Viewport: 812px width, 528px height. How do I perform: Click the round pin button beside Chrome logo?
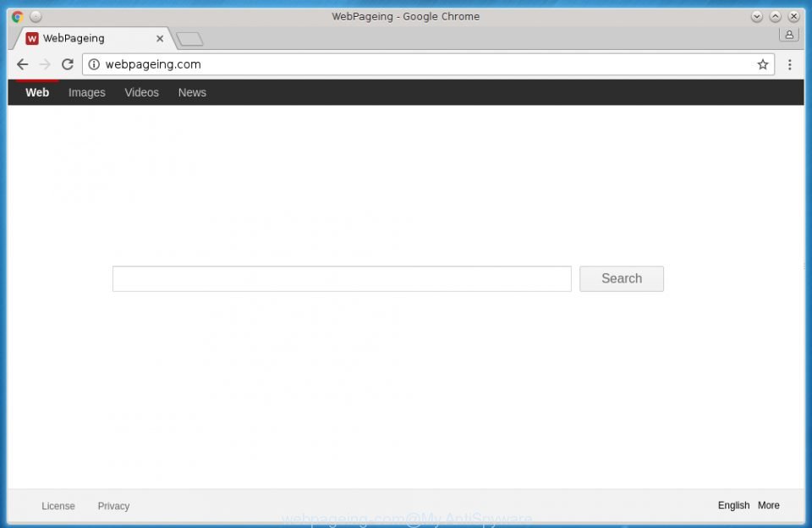pos(36,17)
